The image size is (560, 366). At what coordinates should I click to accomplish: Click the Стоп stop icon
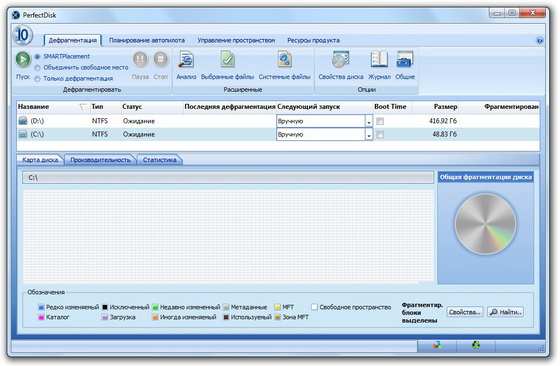(161, 59)
